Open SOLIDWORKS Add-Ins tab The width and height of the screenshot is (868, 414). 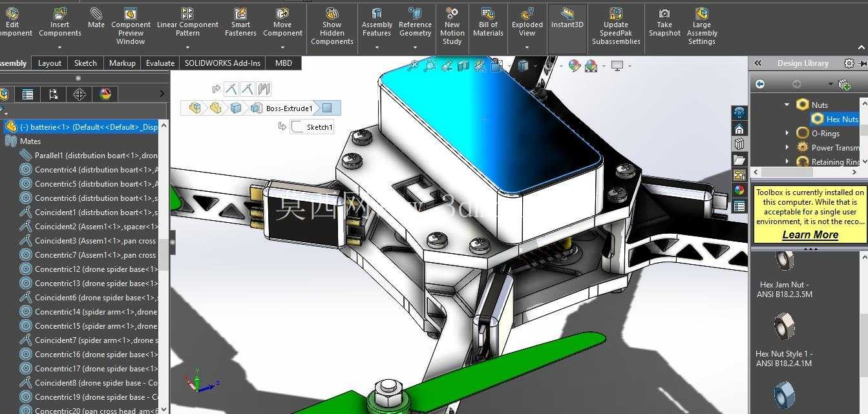coord(223,63)
